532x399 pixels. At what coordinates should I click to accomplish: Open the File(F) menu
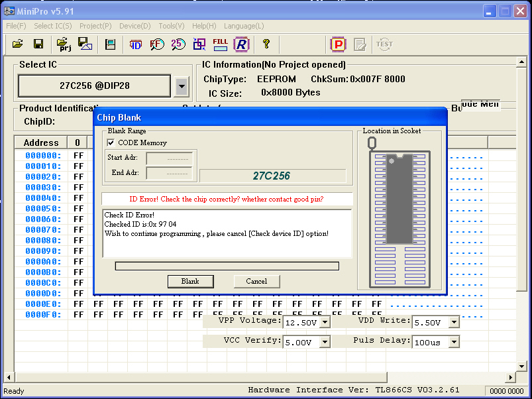pyautogui.click(x=16, y=26)
